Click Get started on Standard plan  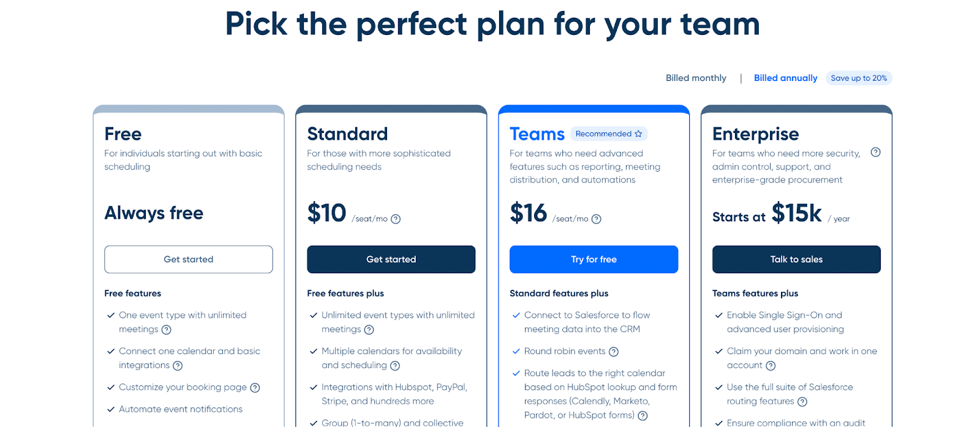click(x=391, y=259)
